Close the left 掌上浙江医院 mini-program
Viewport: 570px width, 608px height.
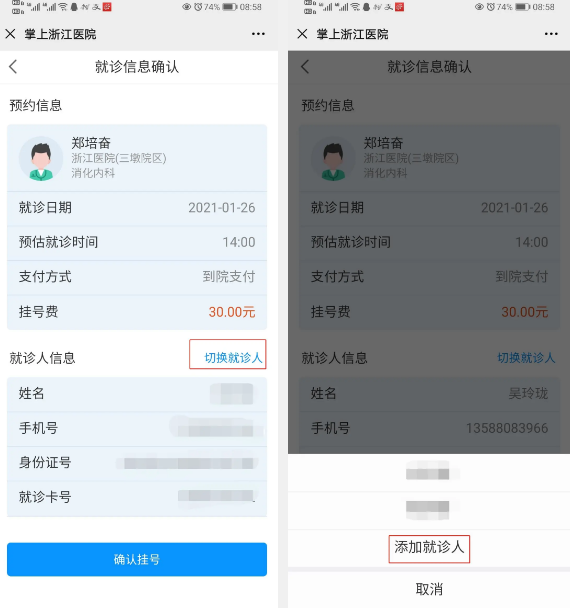[10, 34]
